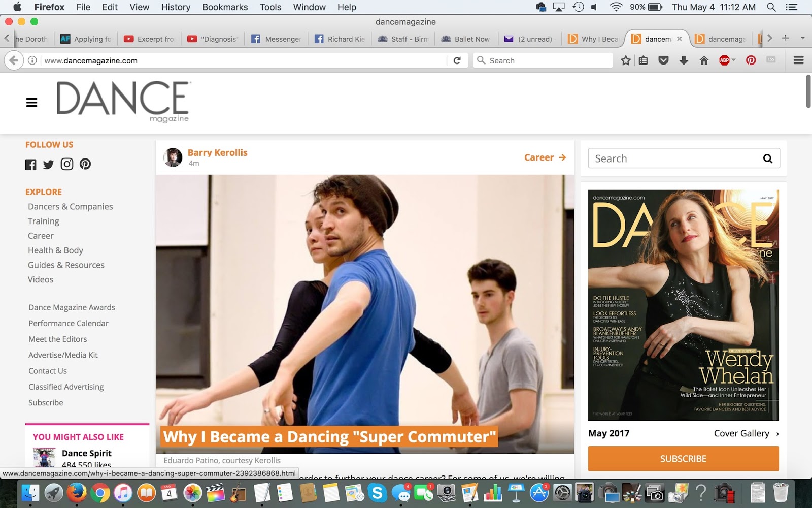
Task: Click the tab overflow arrow to see more tabs
Action: tap(770, 38)
